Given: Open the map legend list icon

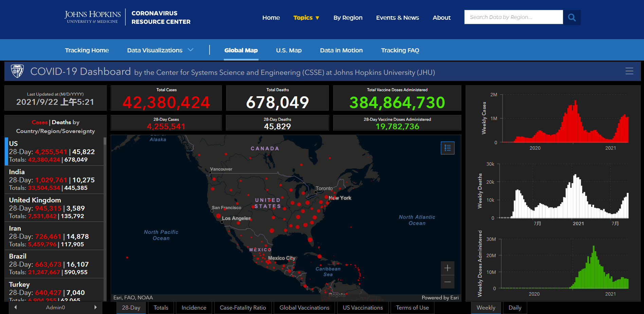Looking at the screenshot, I should click(x=447, y=148).
